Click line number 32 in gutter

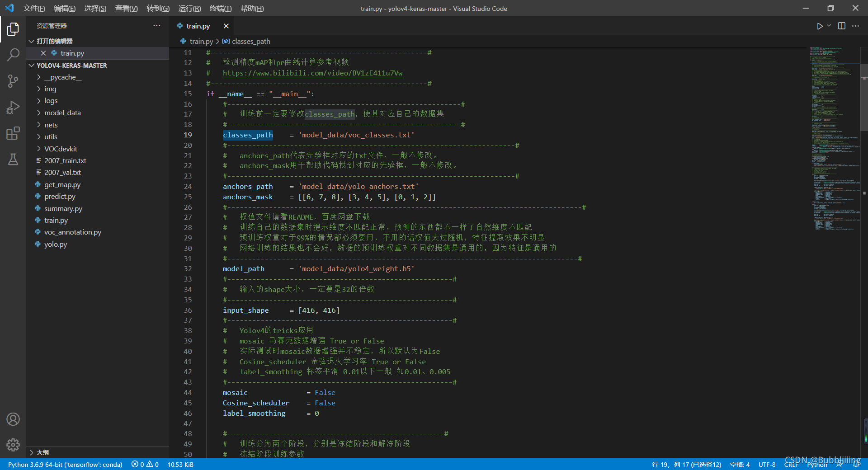pyautogui.click(x=188, y=269)
